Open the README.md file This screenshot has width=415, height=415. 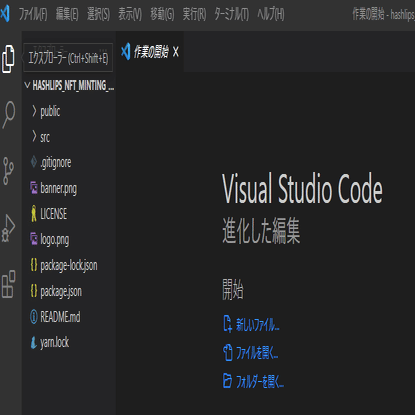(x=60, y=317)
